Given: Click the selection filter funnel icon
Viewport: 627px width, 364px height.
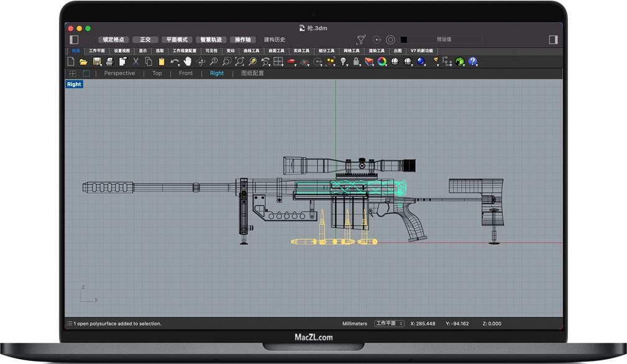Looking at the screenshot, I should point(361,40).
